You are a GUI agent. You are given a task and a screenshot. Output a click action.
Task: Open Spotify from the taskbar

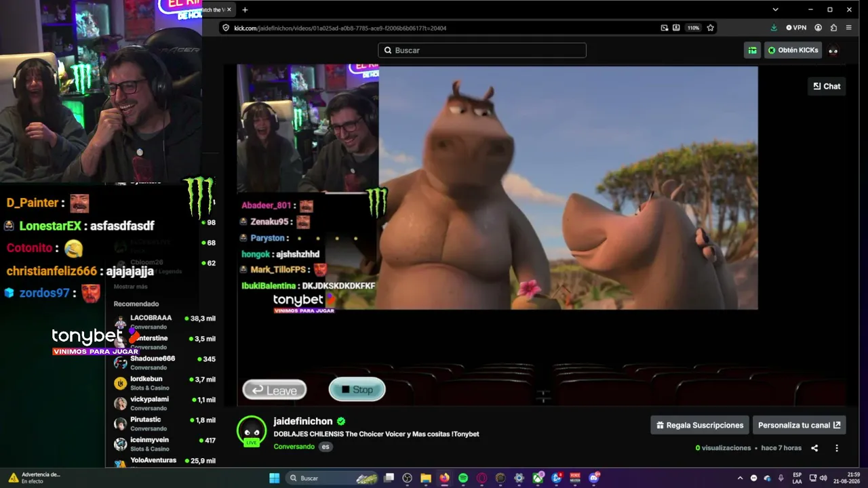[463, 478]
